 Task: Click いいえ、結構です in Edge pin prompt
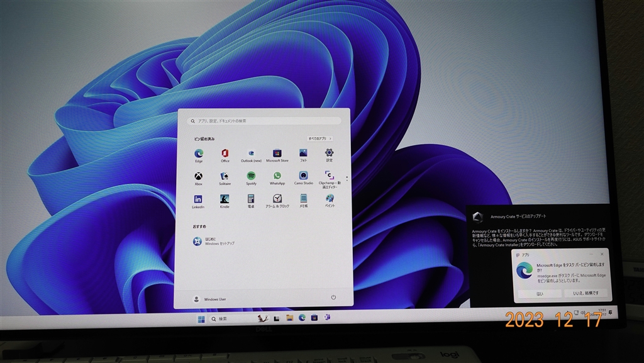coord(586,293)
